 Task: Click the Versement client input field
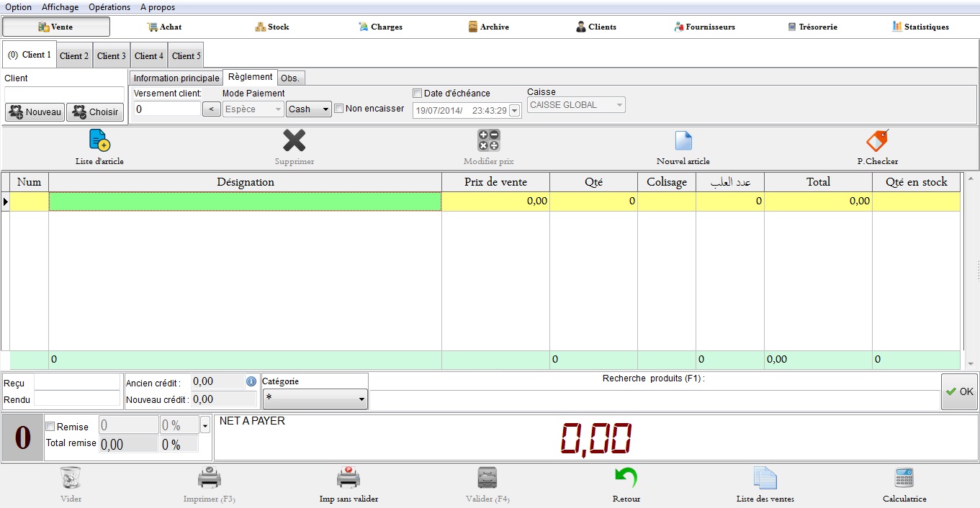click(x=167, y=109)
